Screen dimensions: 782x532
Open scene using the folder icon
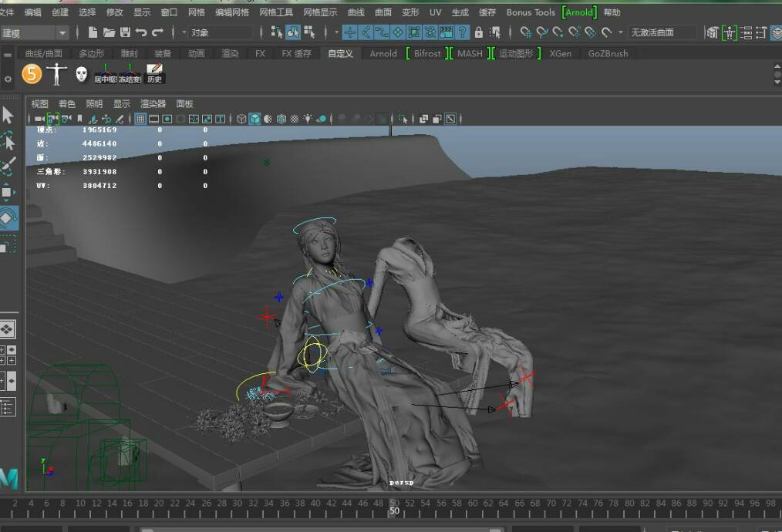pos(109,32)
